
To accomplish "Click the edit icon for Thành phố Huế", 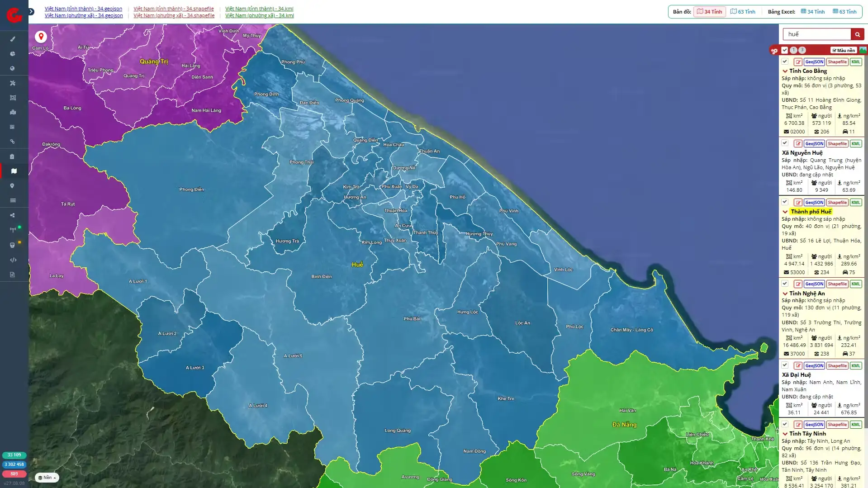I will click(798, 203).
